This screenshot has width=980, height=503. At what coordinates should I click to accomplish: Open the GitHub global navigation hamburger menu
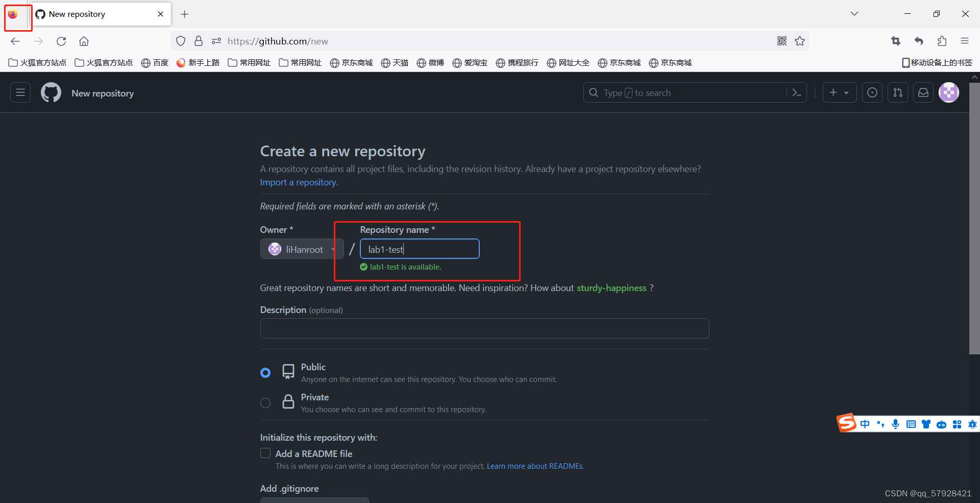coord(20,92)
